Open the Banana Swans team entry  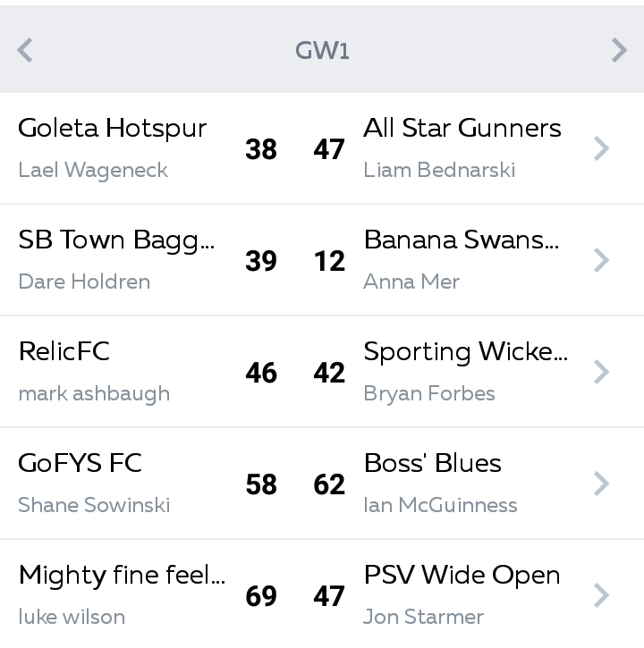pyautogui.click(x=462, y=240)
